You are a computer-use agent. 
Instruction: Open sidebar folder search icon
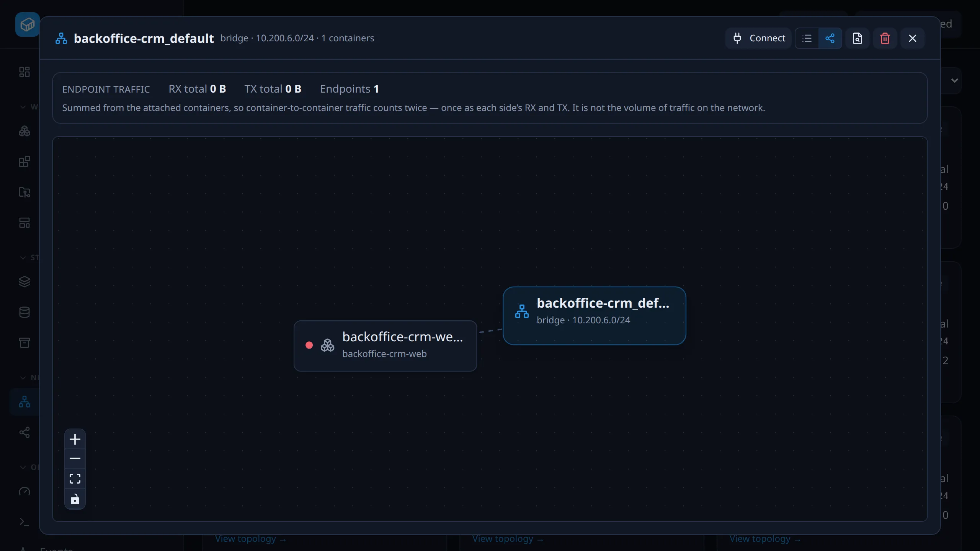[24, 192]
